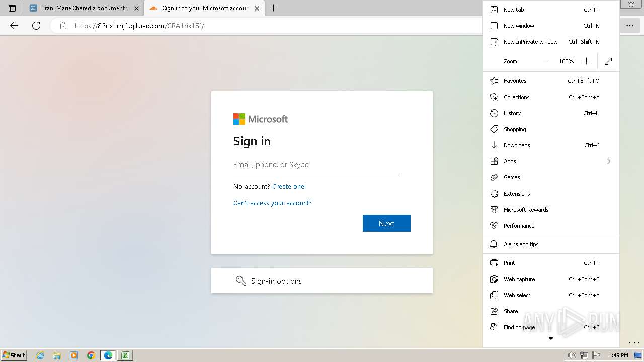Start Web capture from the menu
The height and width of the screenshot is (362, 644).
point(551,279)
